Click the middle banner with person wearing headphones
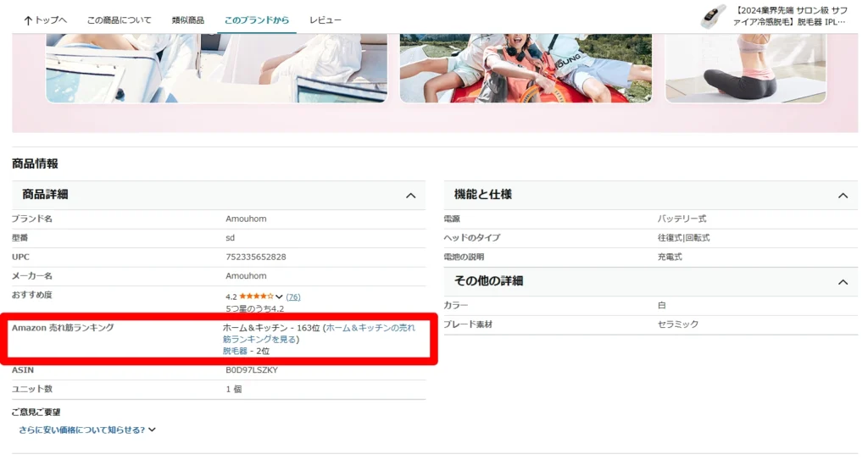This screenshot has height=460, width=868. point(526,68)
